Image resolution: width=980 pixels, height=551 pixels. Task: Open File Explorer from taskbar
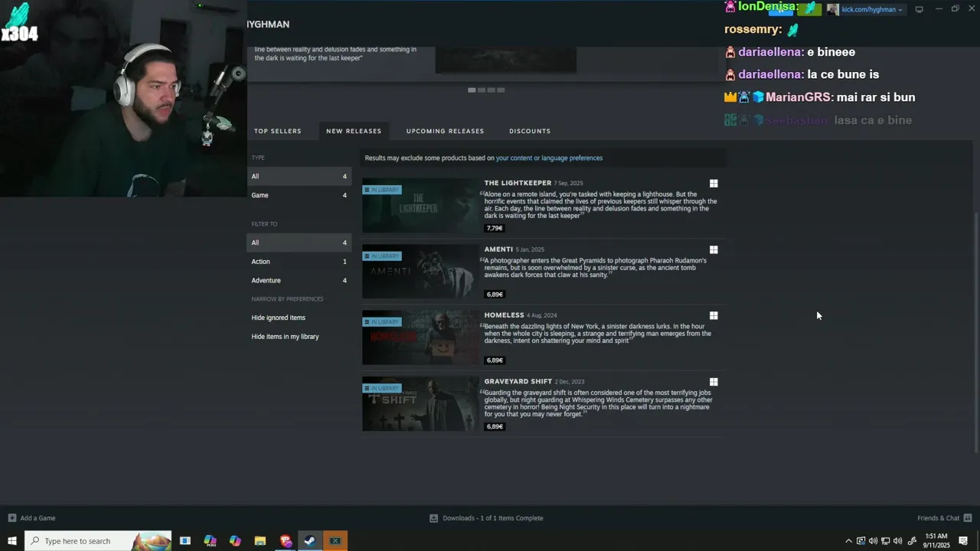coord(260,541)
